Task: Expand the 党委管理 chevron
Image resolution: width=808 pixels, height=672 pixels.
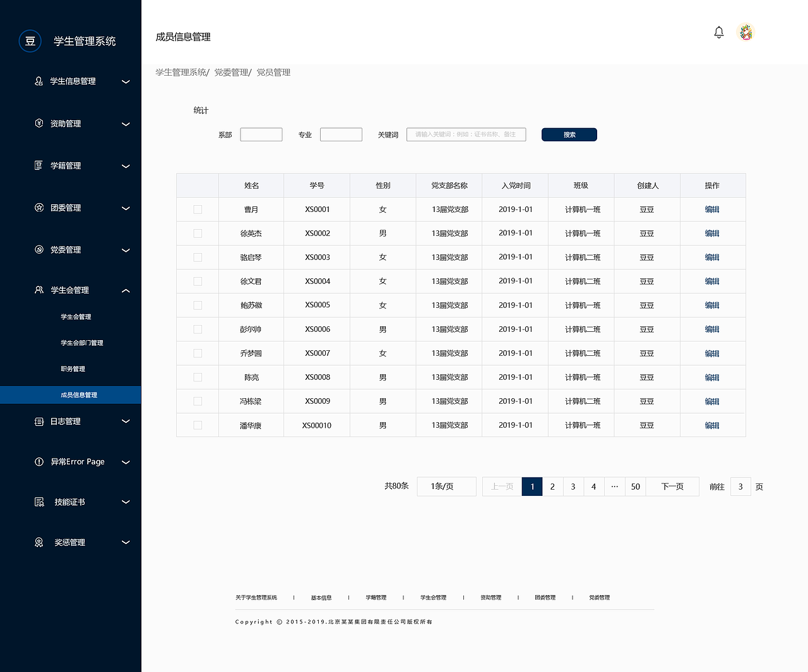Action: point(126,251)
